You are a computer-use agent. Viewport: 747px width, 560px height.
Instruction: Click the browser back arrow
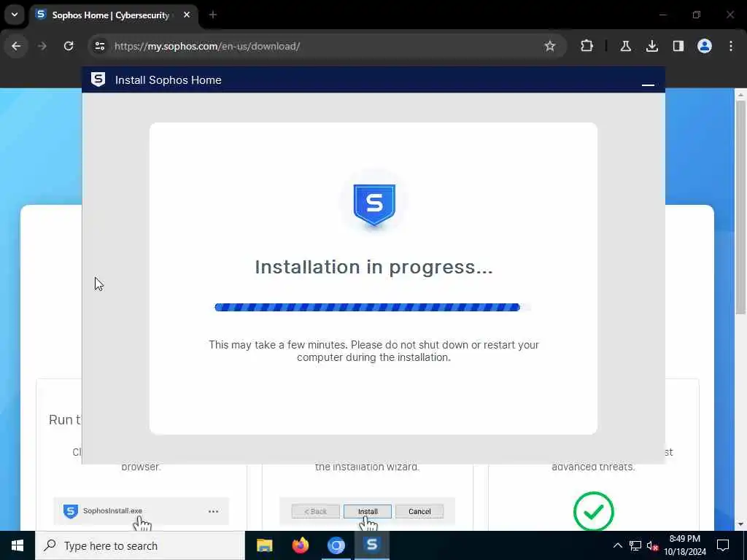tap(16, 46)
